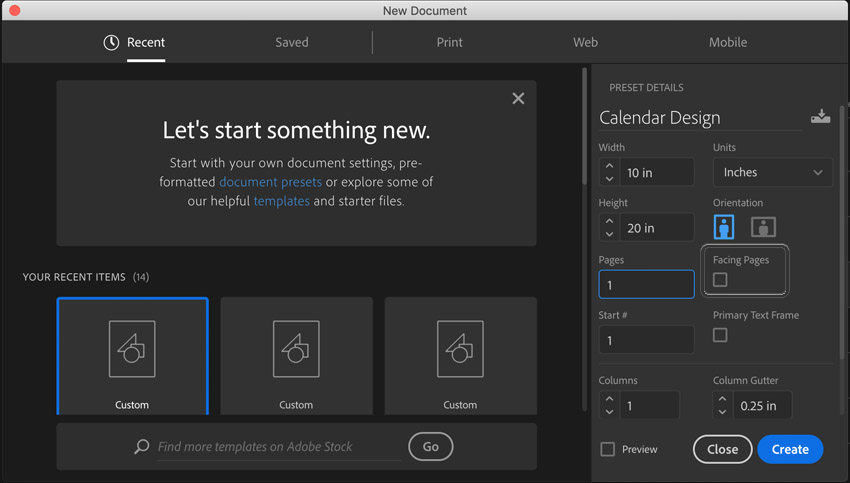Viewport: 850px width, 483px height.
Task: Select the middle Custom recent item
Action: [297, 356]
